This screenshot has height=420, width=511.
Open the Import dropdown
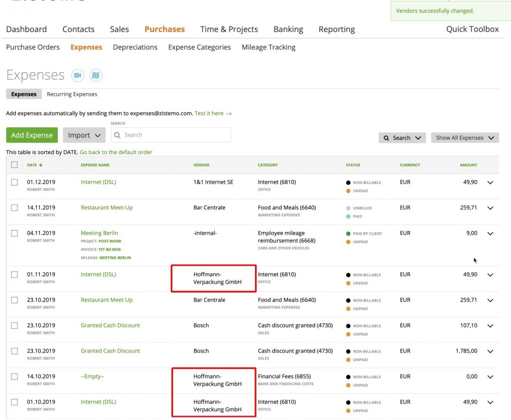pyautogui.click(x=84, y=135)
